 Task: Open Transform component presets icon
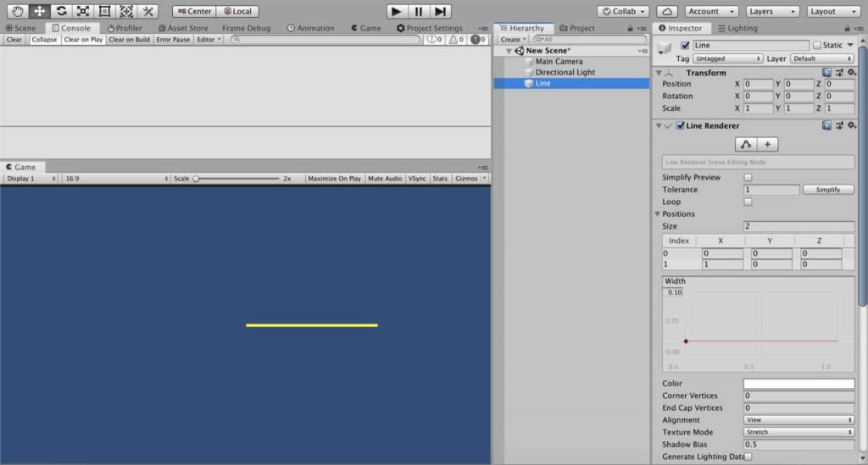pos(840,73)
